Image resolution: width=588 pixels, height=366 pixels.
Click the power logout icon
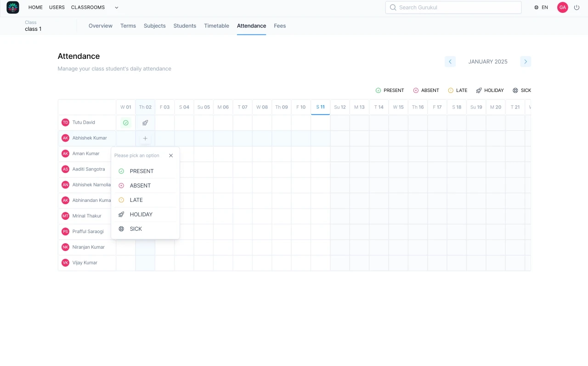tap(577, 7)
